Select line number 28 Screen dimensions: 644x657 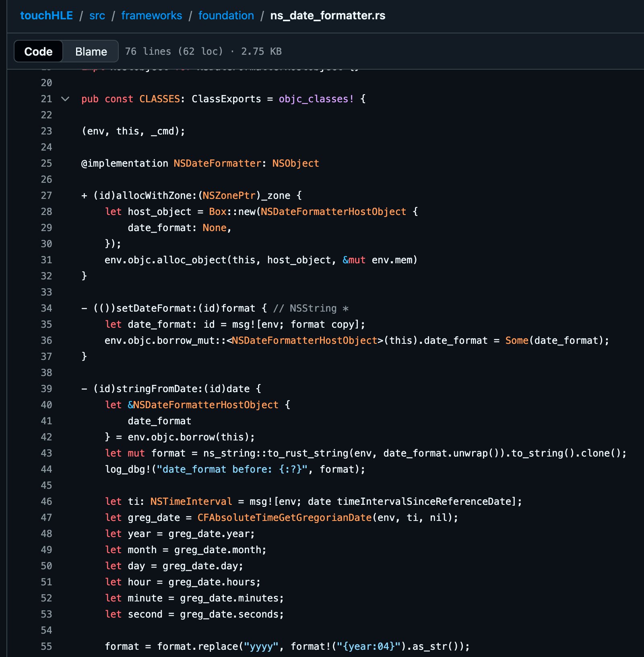(x=46, y=212)
